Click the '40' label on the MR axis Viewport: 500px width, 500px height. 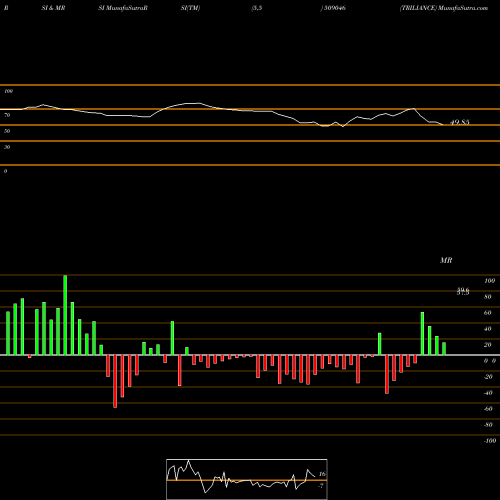click(488, 329)
